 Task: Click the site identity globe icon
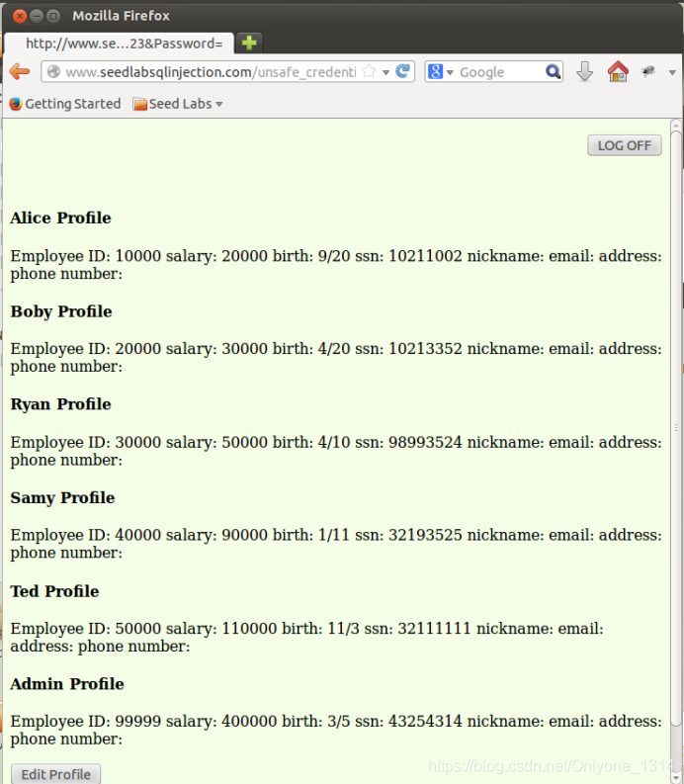[x=53, y=72]
